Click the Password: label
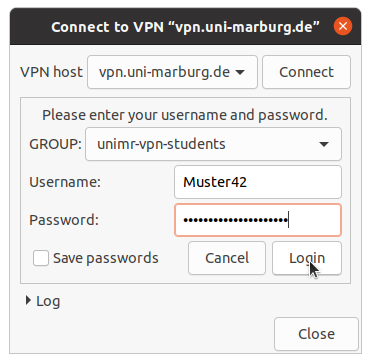371x363 pixels. point(64,220)
